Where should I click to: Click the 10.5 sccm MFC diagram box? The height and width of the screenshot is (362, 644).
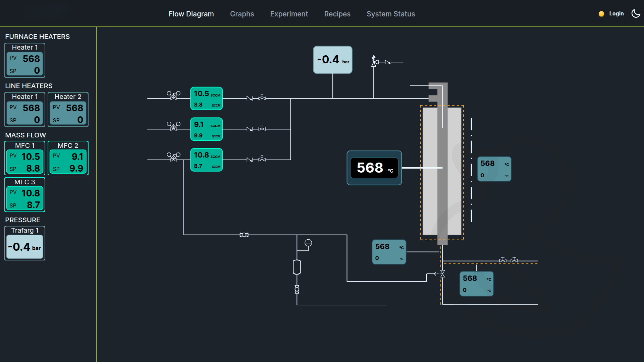[x=207, y=99]
